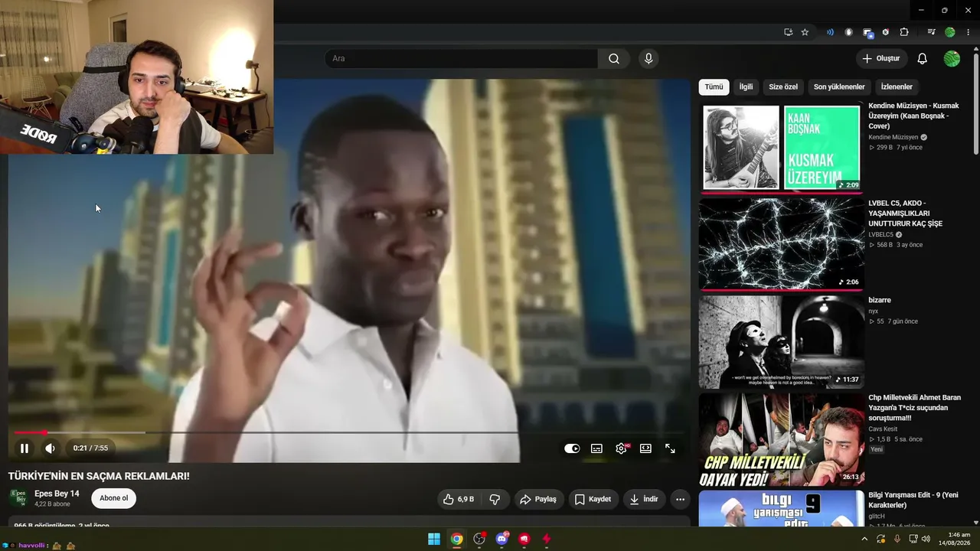Open the Discord taskbar icon

[501, 539]
